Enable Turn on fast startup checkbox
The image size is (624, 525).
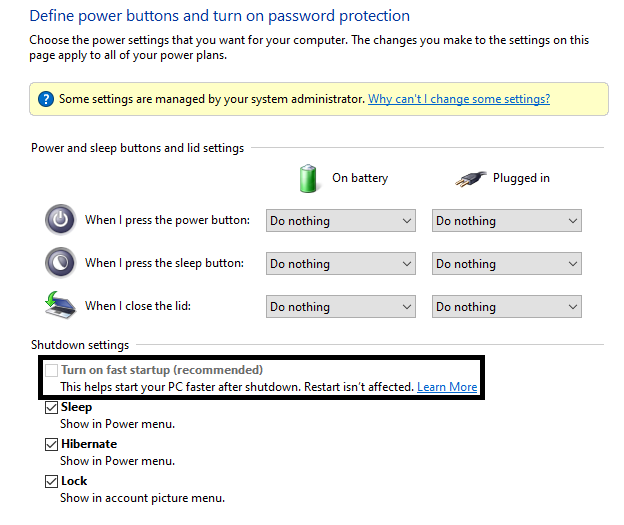tap(51, 370)
